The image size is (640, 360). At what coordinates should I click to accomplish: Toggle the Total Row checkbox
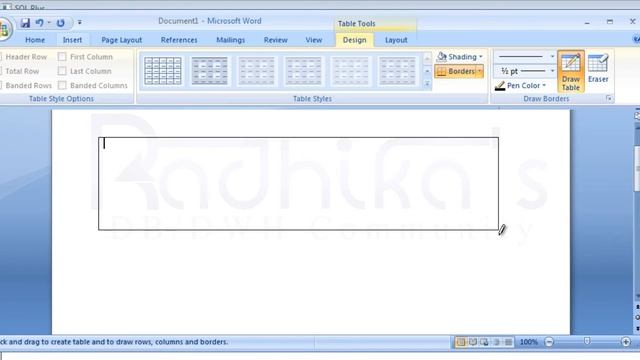[x=20, y=71]
